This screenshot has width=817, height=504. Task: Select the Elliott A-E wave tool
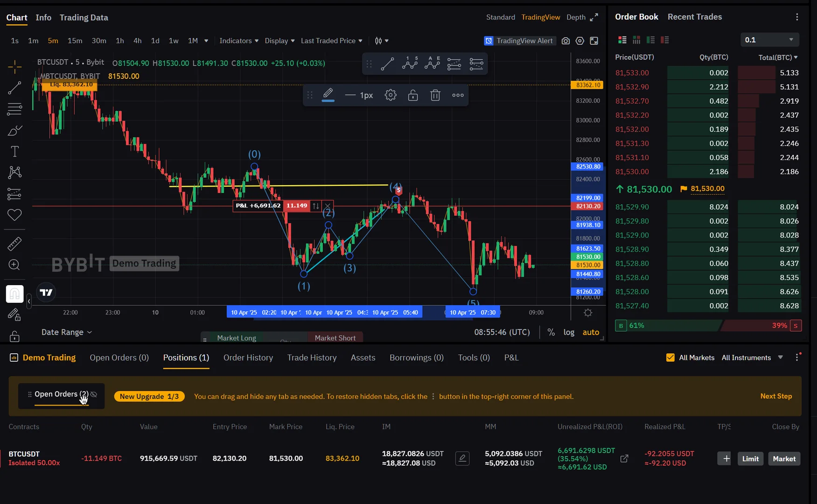coord(432,64)
